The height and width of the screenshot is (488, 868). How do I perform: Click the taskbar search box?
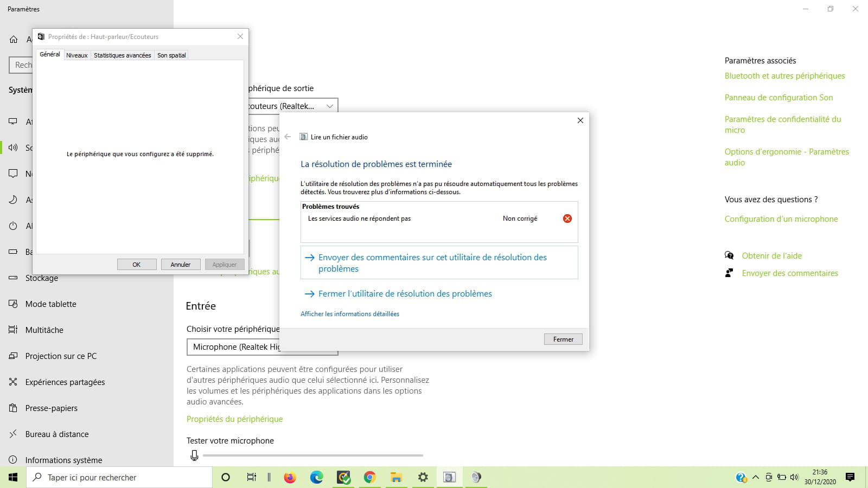click(x=119, y=477)
